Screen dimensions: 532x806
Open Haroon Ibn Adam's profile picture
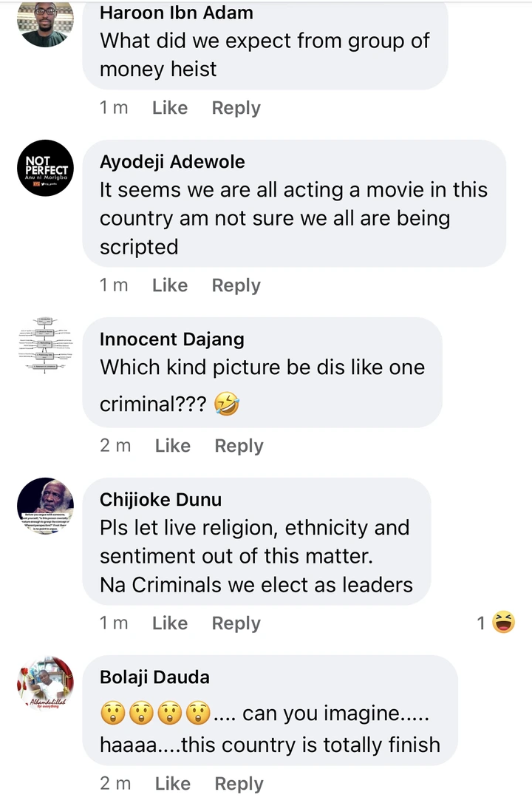(46, 22)
